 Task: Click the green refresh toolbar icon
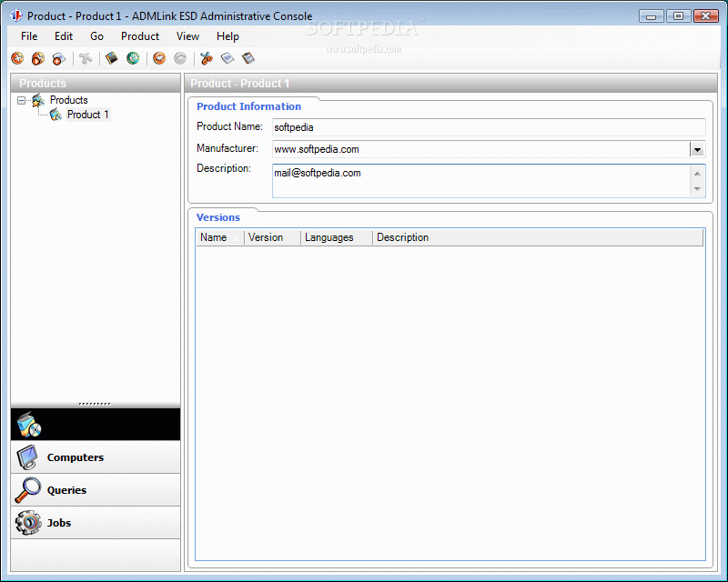click(x=133, y=58)
